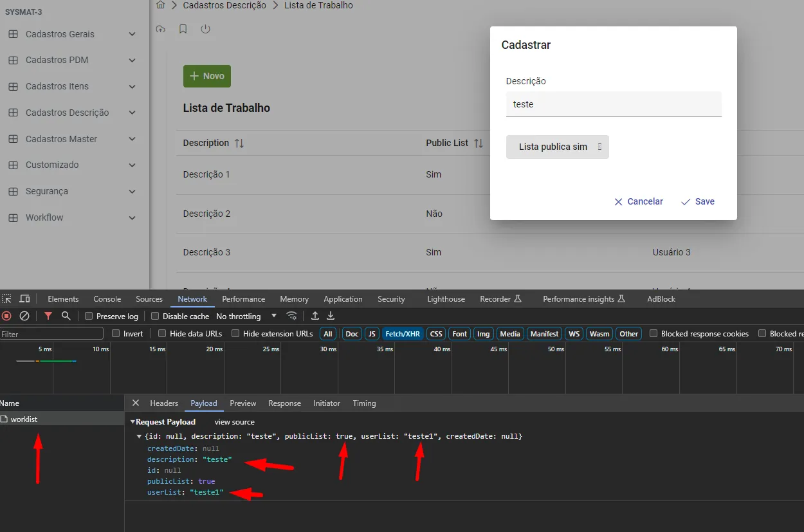Click the red record network log icon
This screenshot has width=804, height=532.
(x=6, y=316)
